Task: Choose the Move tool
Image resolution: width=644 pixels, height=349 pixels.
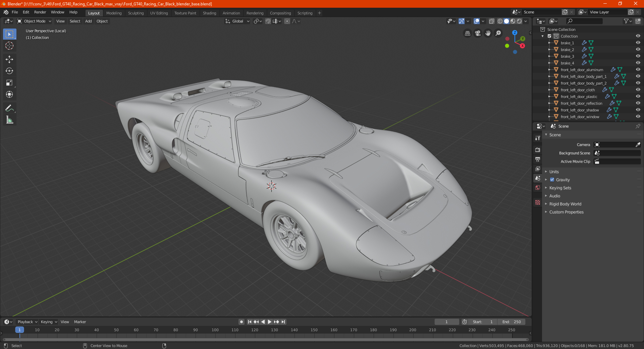Action: (x=9, y=59)
